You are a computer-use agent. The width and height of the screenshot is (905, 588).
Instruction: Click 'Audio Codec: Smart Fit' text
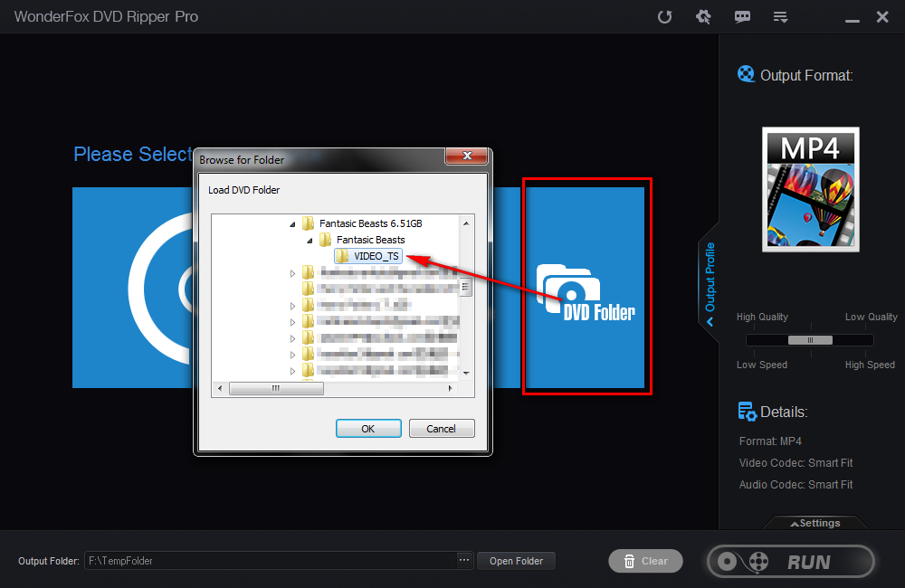[x=795, y=485]
